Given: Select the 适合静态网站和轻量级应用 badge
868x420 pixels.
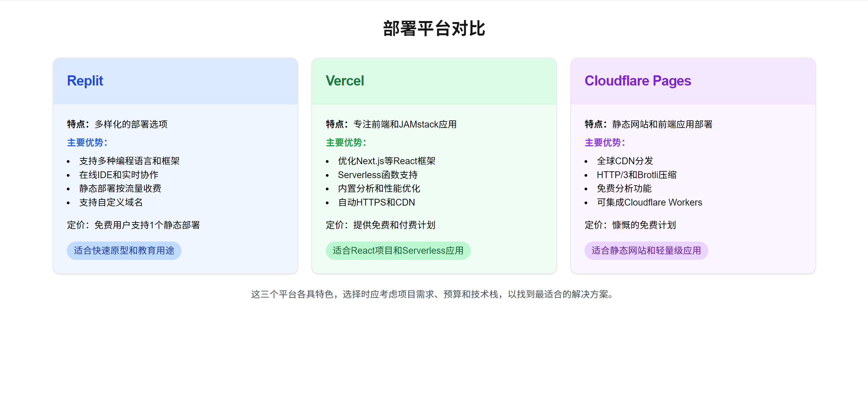Looking at the screenshot, I should (646, 250).
